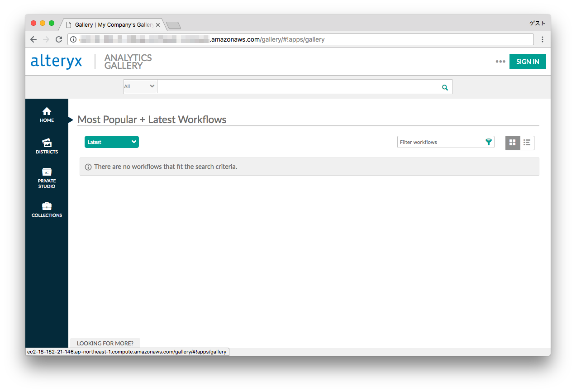Switch to grid view for workflows

coord(512,142)
